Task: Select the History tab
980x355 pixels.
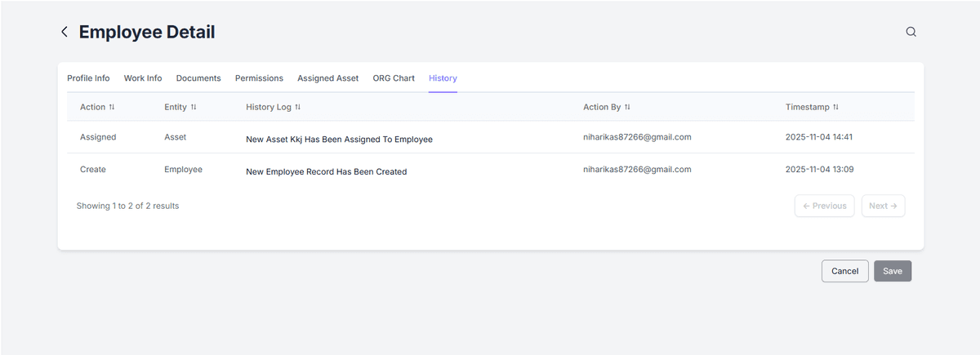Action: [443, 78]
